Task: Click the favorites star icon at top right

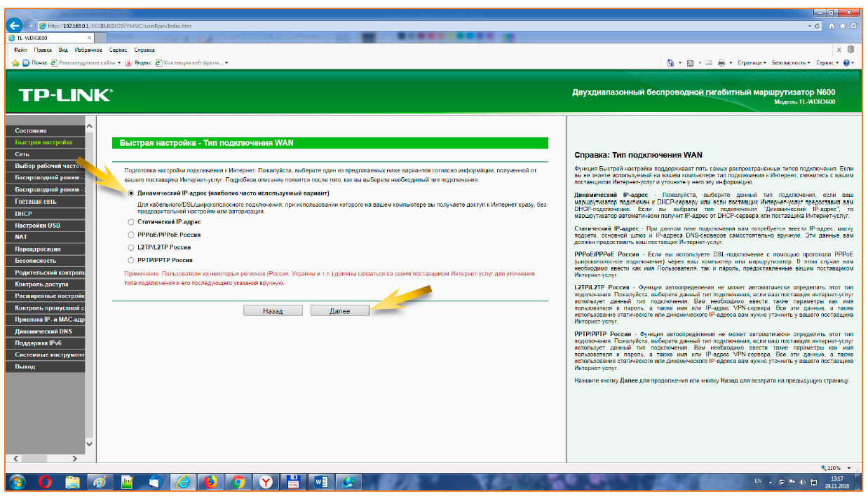Action: click(x=842, y=26)
